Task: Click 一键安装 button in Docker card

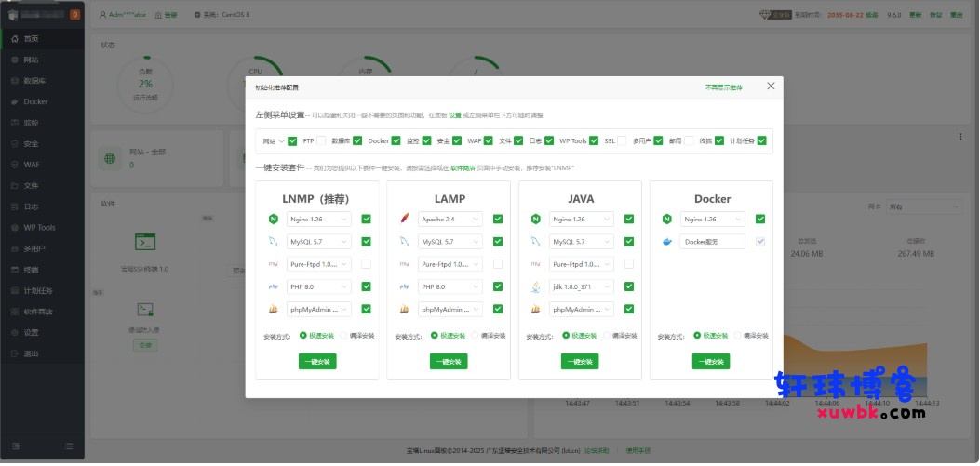Action: click(x=711, y=362)
